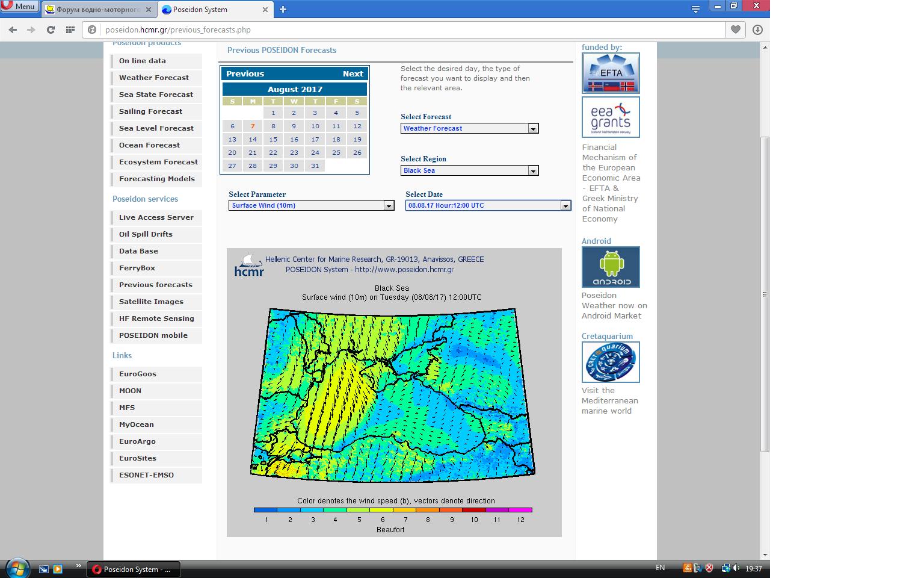Go to the Previous month in calendar

[x=245, y=73]
